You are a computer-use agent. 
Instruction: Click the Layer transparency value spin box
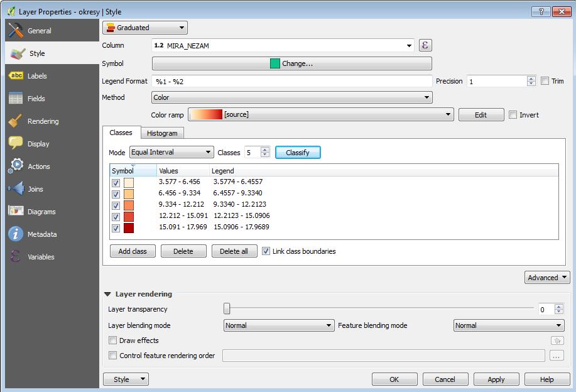pyautogui.click(x=551, y=309)
